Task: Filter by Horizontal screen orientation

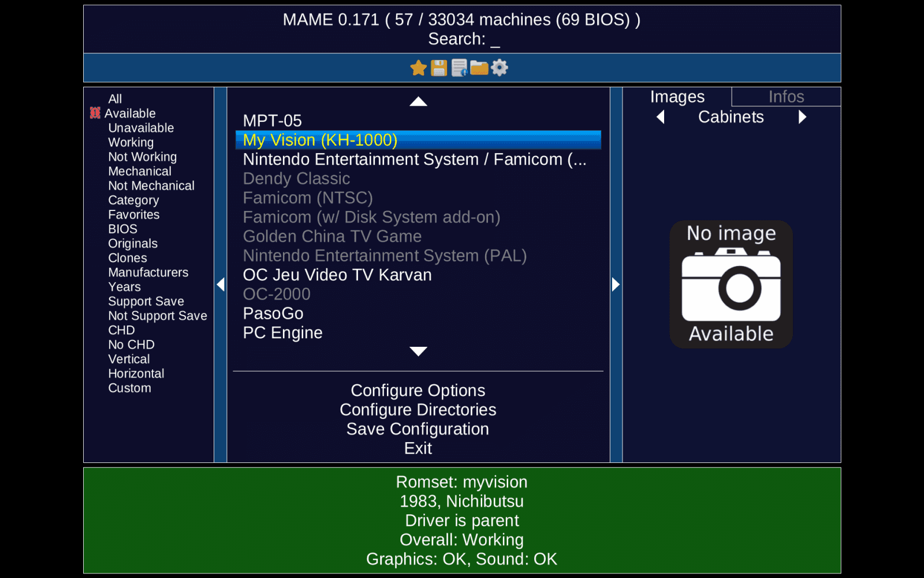Action: (136, 373)
